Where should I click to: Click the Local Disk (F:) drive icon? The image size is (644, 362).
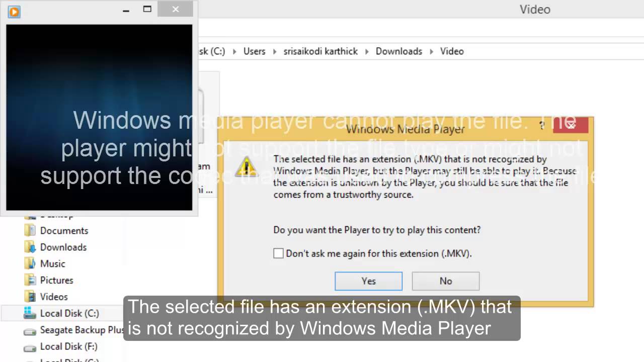(30, 347)
